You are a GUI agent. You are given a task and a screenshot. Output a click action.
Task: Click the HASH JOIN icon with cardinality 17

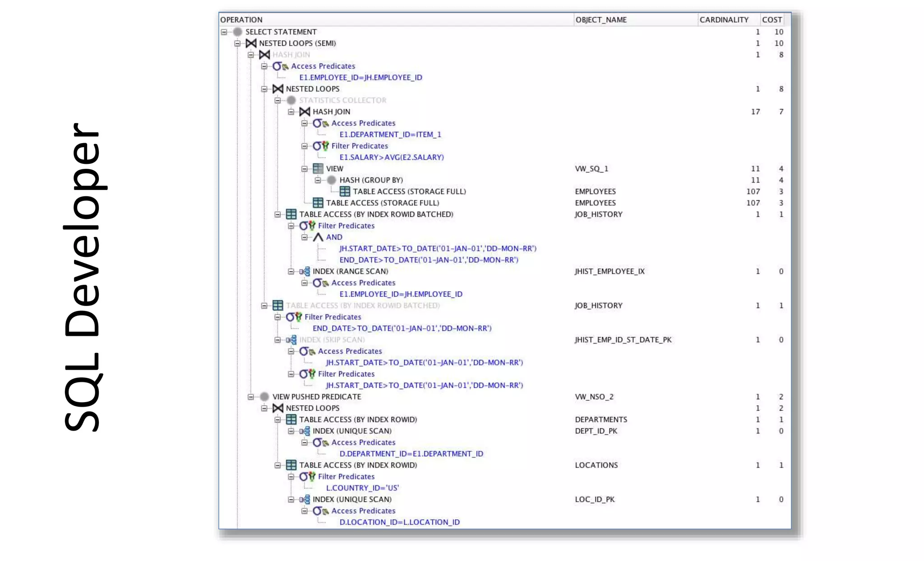point(305,111)
